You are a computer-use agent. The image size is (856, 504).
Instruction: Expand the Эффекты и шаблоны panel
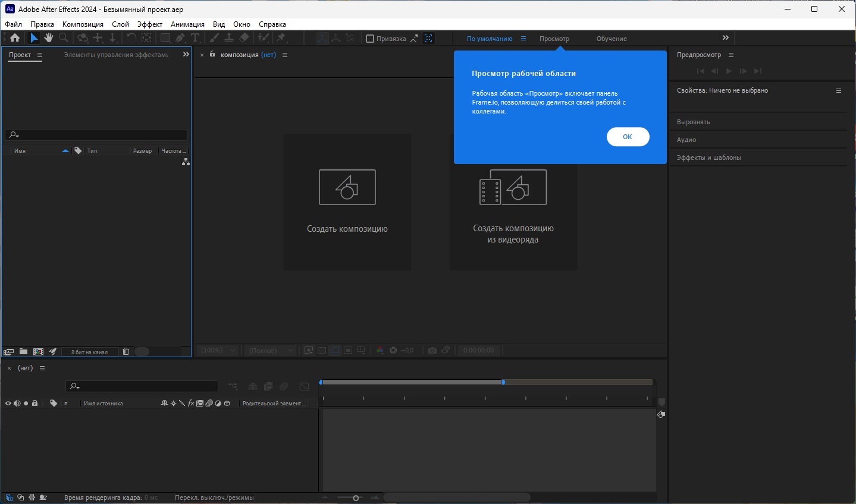(x=708, y=157)
